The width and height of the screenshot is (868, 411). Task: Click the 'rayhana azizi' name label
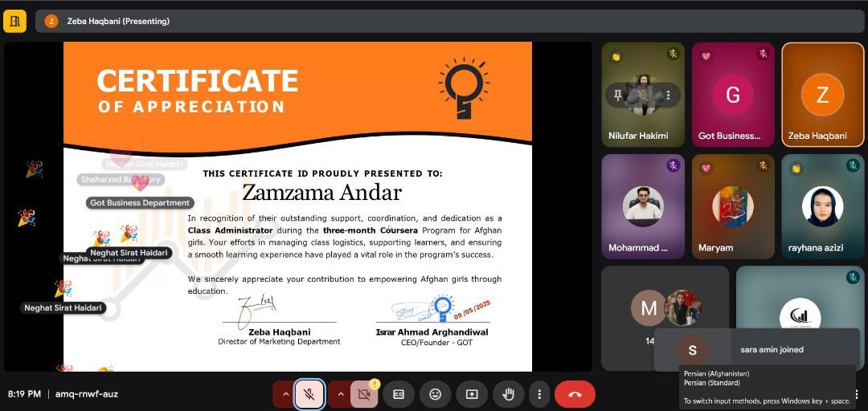(816, 248)
